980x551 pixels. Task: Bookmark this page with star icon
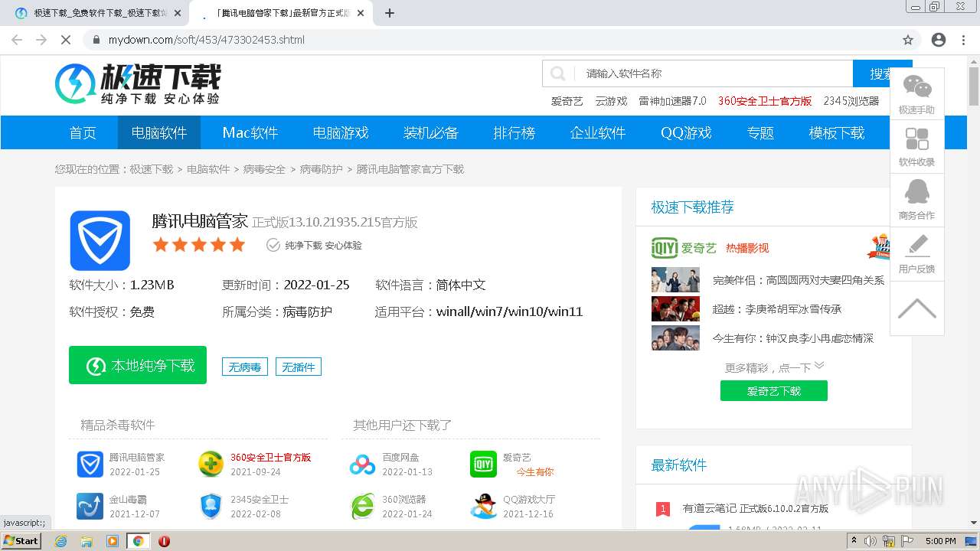(908, 40)
